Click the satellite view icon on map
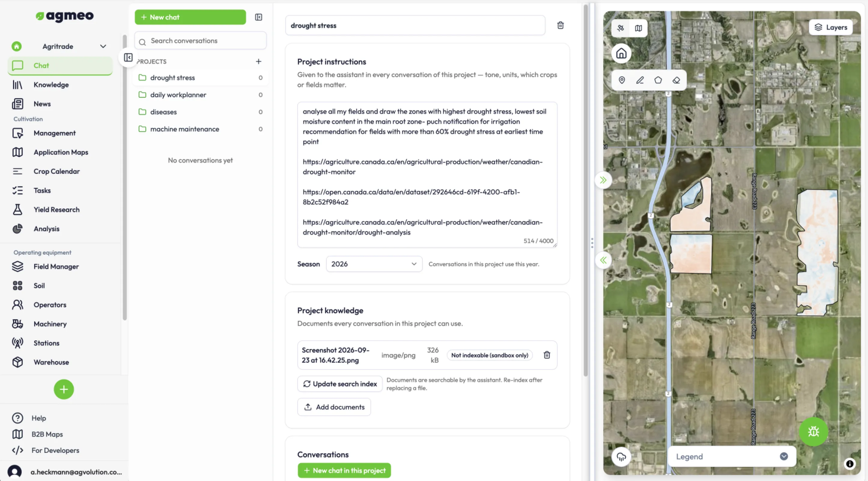Image resolution: width=868 pixels, height=481 pixels. 621,28
